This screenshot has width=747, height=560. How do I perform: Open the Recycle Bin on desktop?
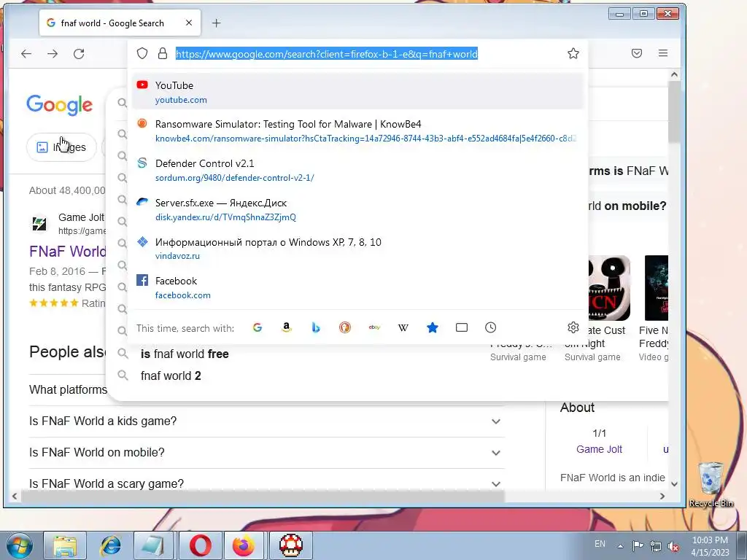pyautogui.click(x=711, y=485)
